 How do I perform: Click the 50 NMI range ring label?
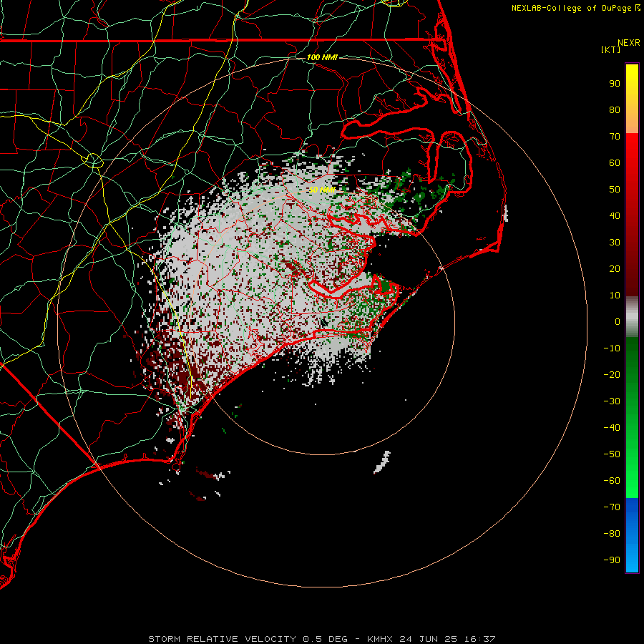322,190
